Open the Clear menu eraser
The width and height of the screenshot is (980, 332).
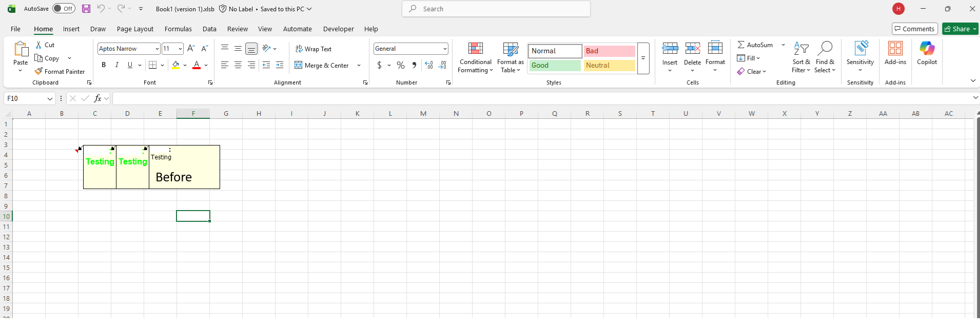coord(751,72)
